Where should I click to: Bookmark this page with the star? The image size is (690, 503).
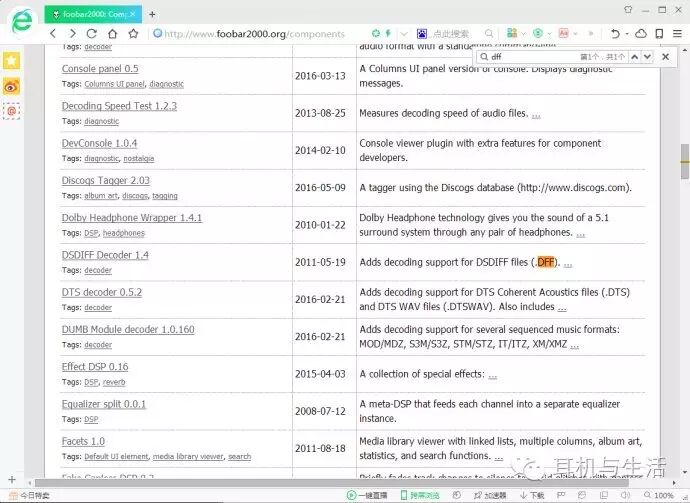pyautogui.click(x=133, y=33)
